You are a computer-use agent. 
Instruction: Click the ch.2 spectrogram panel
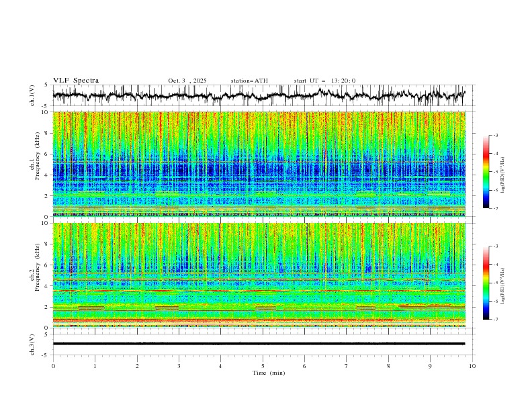pos(259,275)
